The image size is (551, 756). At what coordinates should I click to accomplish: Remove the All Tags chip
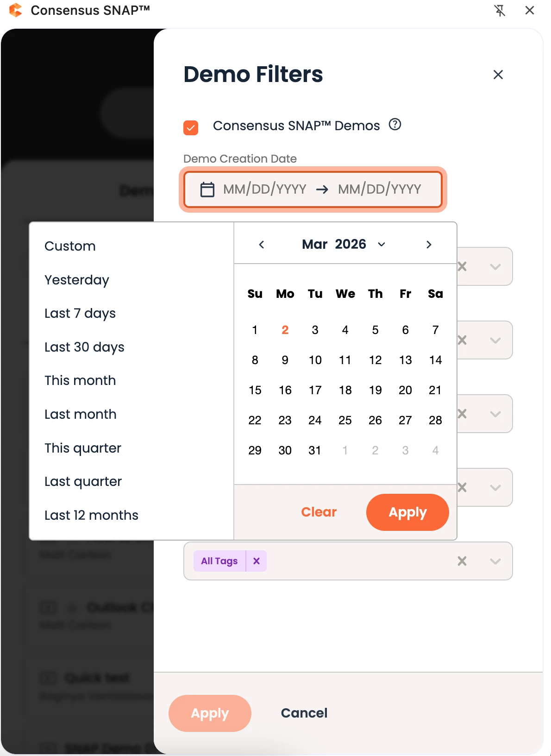point(257,561)
